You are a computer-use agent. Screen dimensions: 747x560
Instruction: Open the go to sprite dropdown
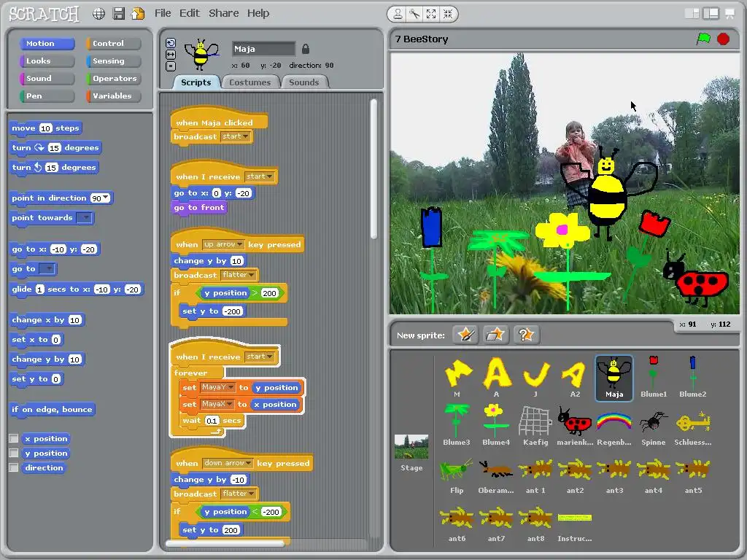click(x=47, y=269)
